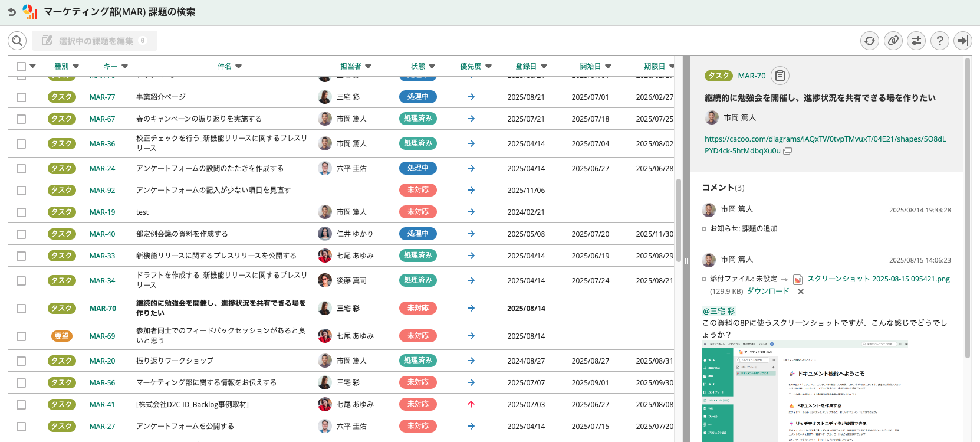Image resolution: width=980 pixels, height=442 pixels.
Task: Click 七尾 あゆみ avatar in MAR-69 row
Action: (x=325, y=336)
